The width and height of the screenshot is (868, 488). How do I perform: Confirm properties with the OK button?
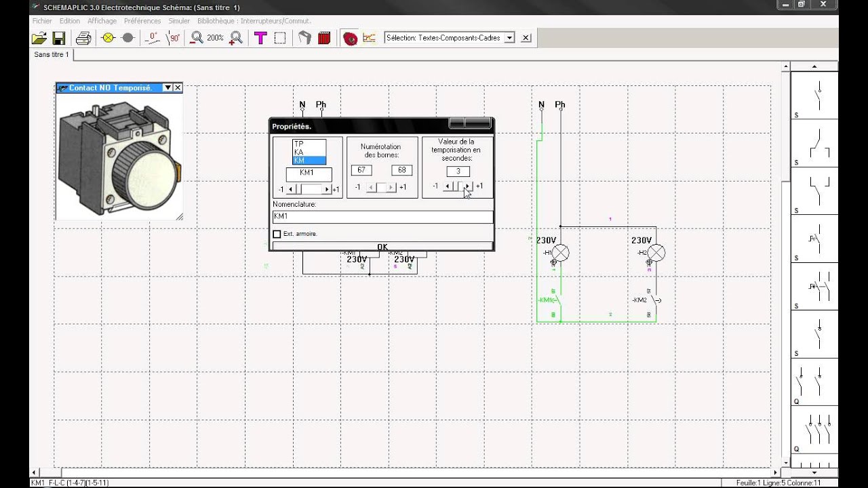[x=382, y=247]
